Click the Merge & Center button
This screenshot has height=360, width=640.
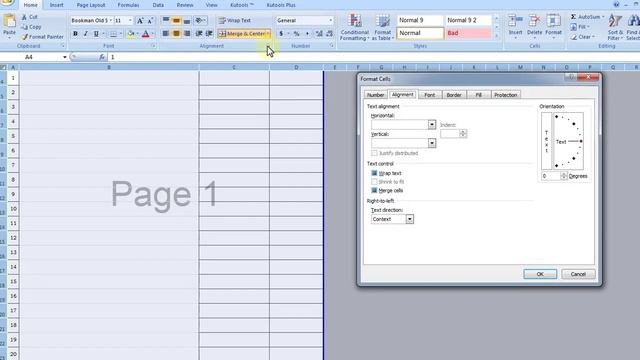pos(242,33)
